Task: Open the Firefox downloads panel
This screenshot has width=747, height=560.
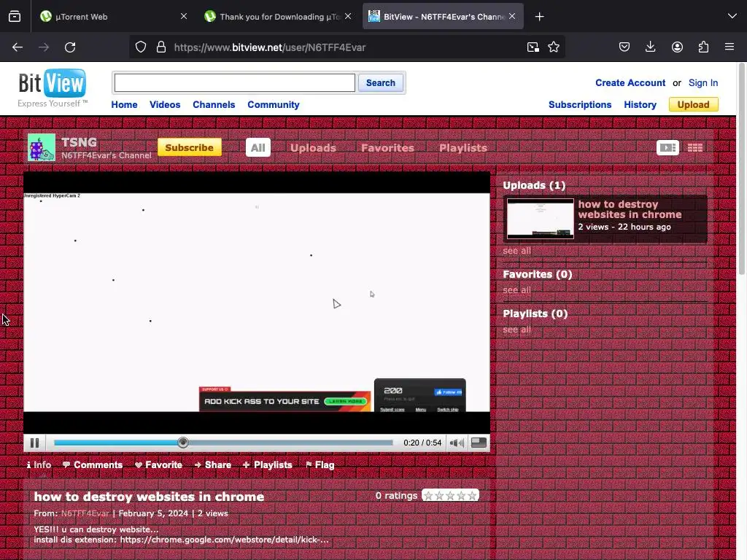Action: coord(650,47)
